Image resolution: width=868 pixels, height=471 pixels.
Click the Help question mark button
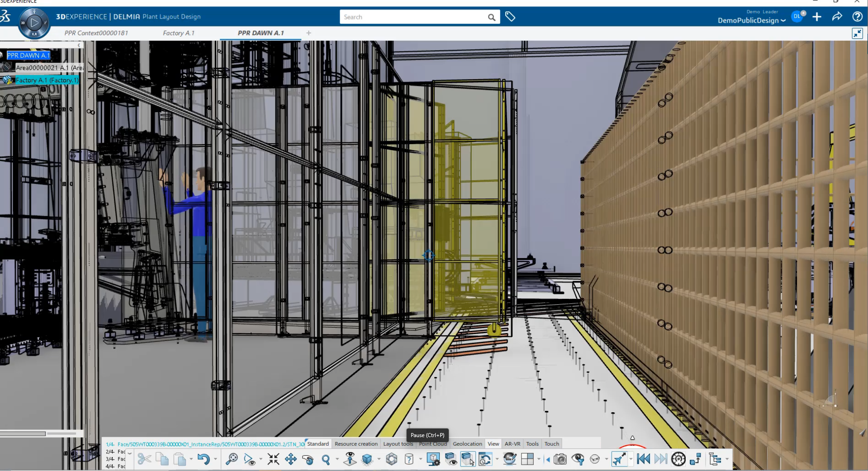tap(857, 17)
